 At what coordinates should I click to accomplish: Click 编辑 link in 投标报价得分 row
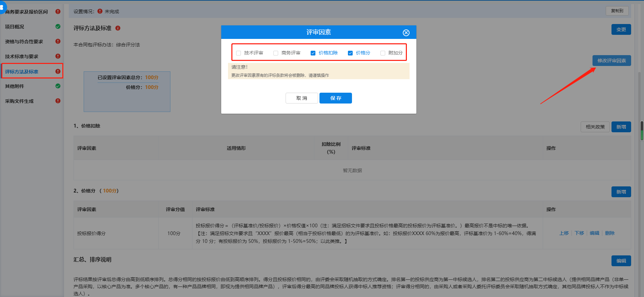point(594,233)
